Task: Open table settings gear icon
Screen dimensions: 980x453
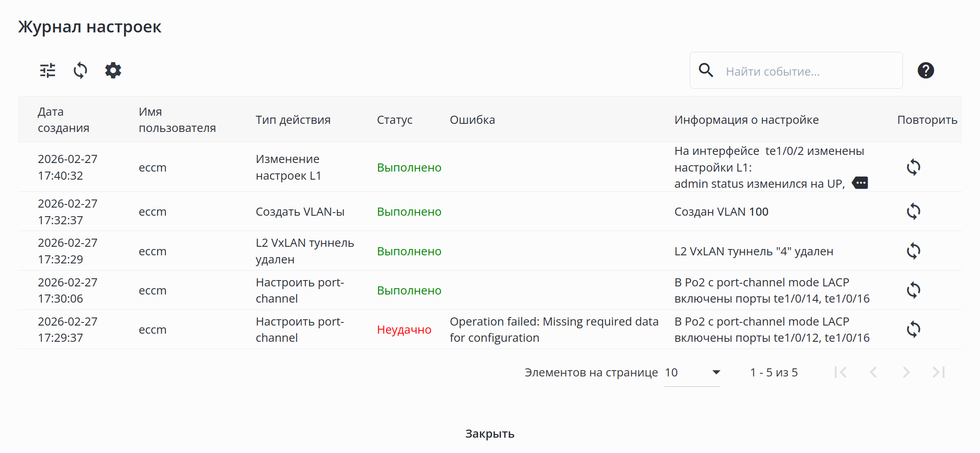Action: [113, 71]
